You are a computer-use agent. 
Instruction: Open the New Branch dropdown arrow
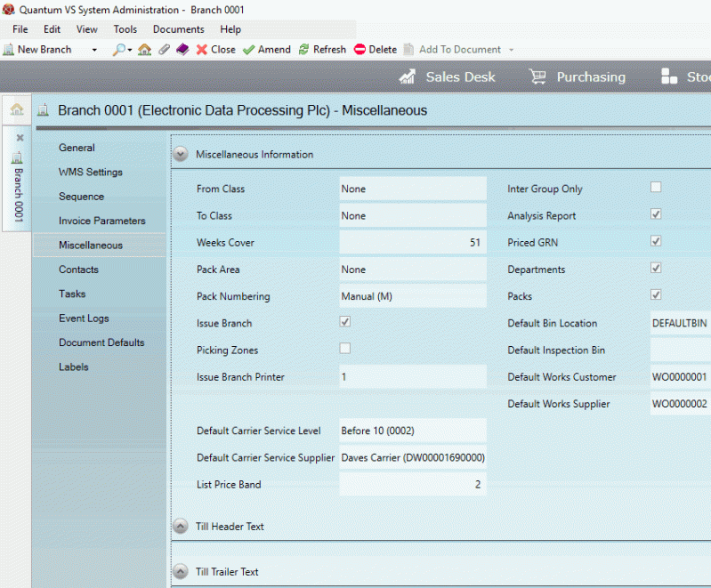pos(94,50)
